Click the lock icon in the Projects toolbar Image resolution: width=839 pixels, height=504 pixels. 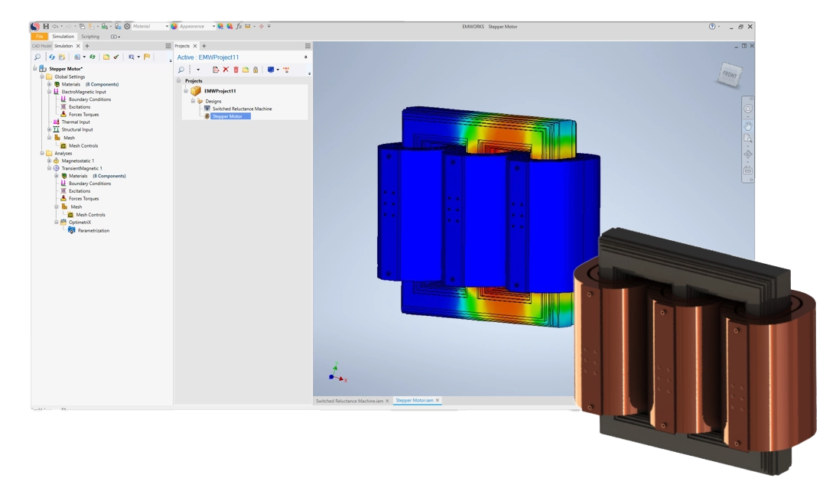255,70
